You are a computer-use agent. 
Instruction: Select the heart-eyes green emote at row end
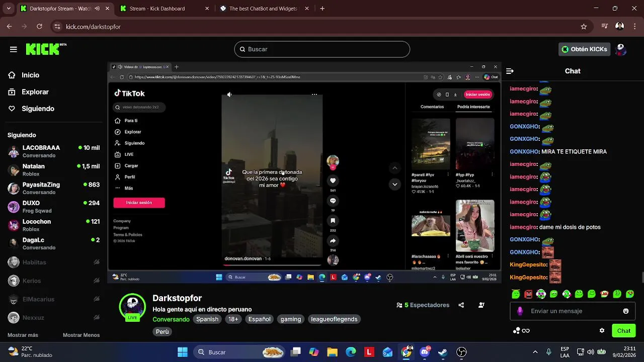[630, 294]
